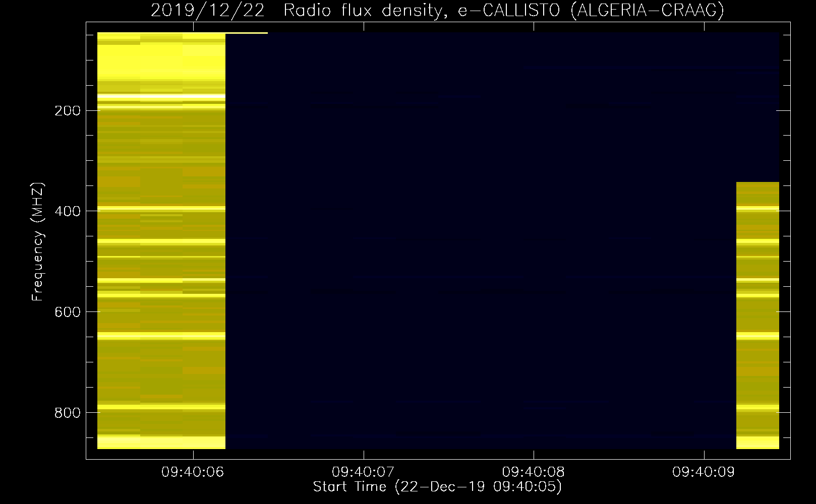Click the 200 frequency tick label
816x504 pixels.
(x=68, y=111)
